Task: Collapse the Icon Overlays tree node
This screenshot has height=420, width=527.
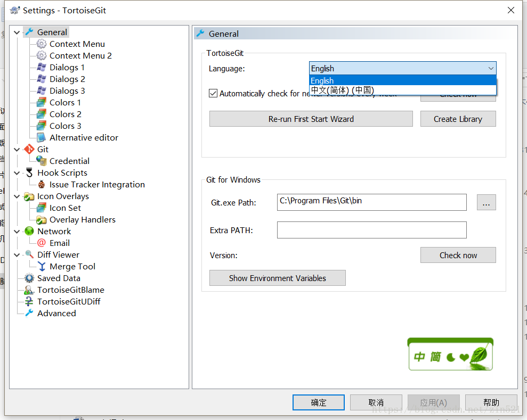Action: [17, 196]
